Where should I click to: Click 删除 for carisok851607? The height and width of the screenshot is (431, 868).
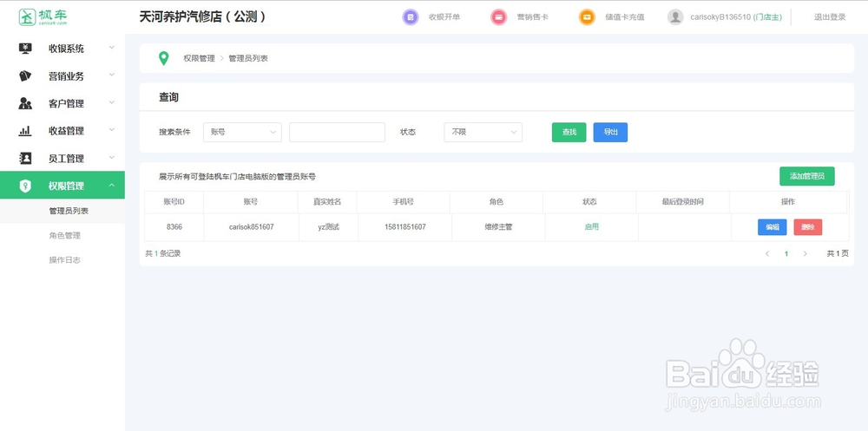807,227
